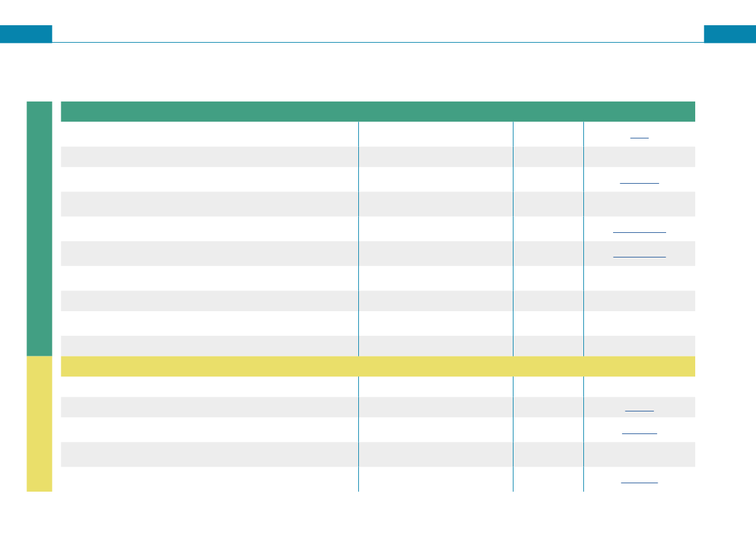Click underlined link in second yellow-section row

coord(639,408)
